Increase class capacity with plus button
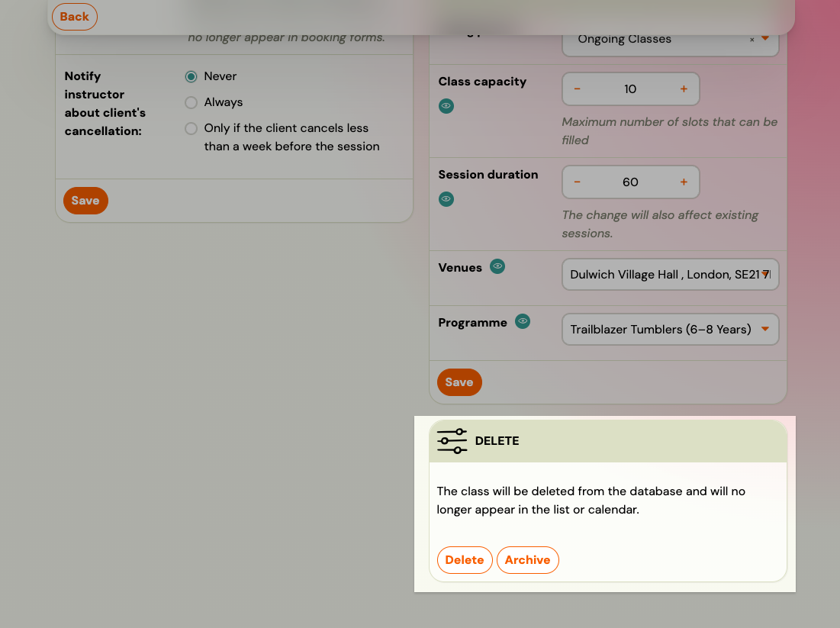Screen dimensions: 840x628 point(684,89)
